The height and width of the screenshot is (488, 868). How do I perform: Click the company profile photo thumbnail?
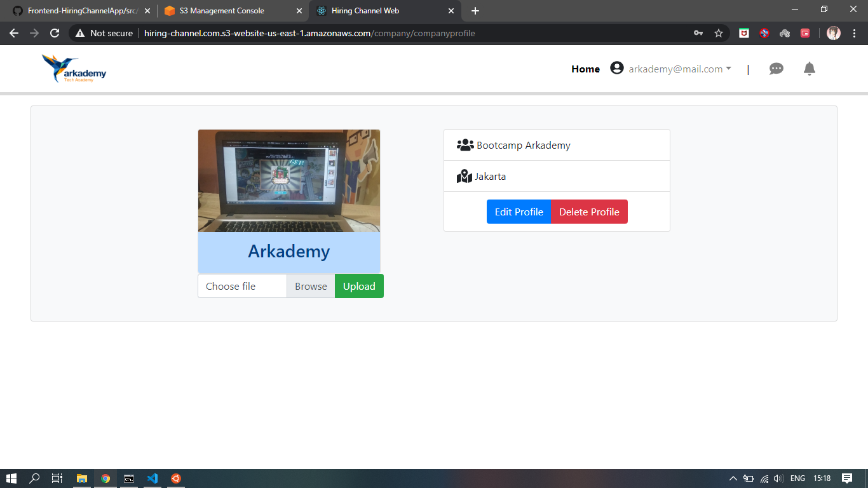[289, 180]
